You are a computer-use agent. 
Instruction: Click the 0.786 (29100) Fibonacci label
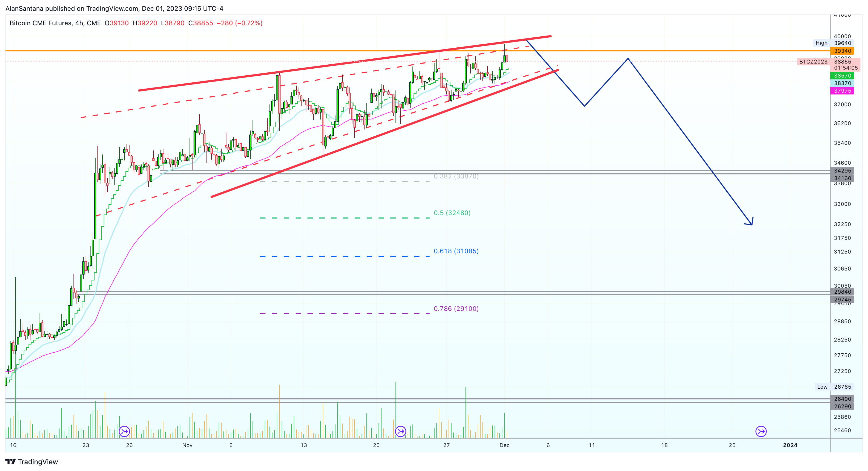pos(456,309)
